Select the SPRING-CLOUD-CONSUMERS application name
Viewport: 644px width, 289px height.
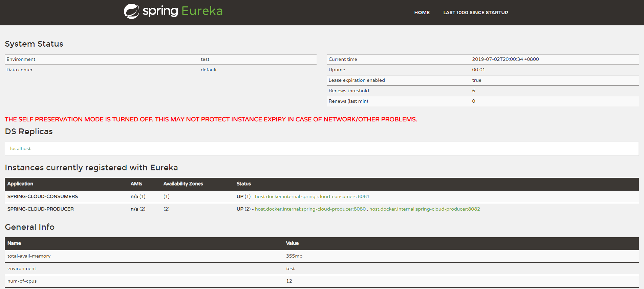tap(43, 196)
